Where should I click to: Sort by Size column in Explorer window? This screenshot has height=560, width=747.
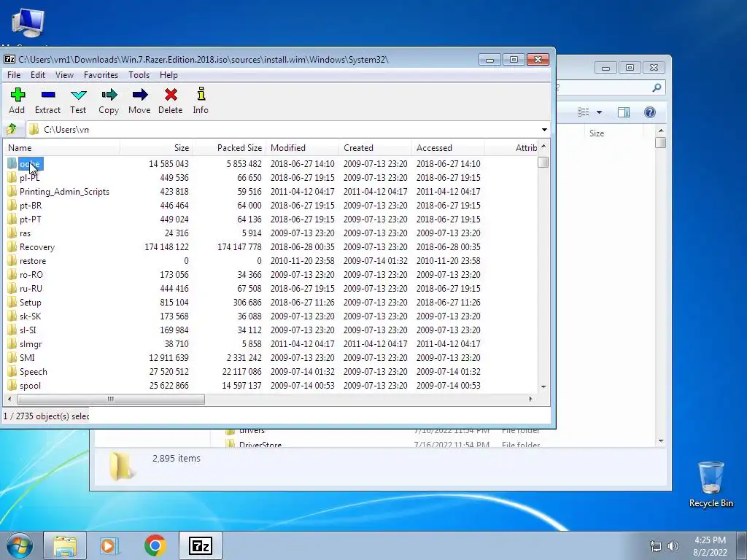(x=597, y=133)
